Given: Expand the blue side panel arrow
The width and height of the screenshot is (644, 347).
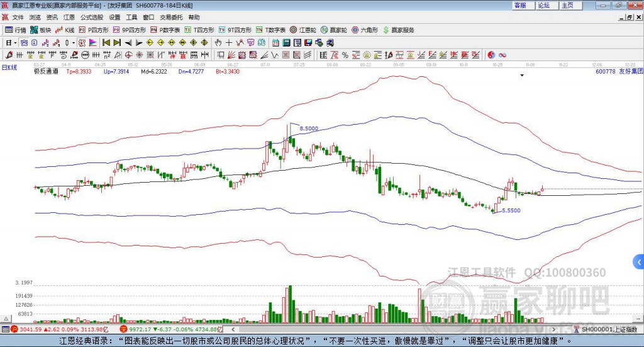Looking at the screenshot, I should pos(638,261).
